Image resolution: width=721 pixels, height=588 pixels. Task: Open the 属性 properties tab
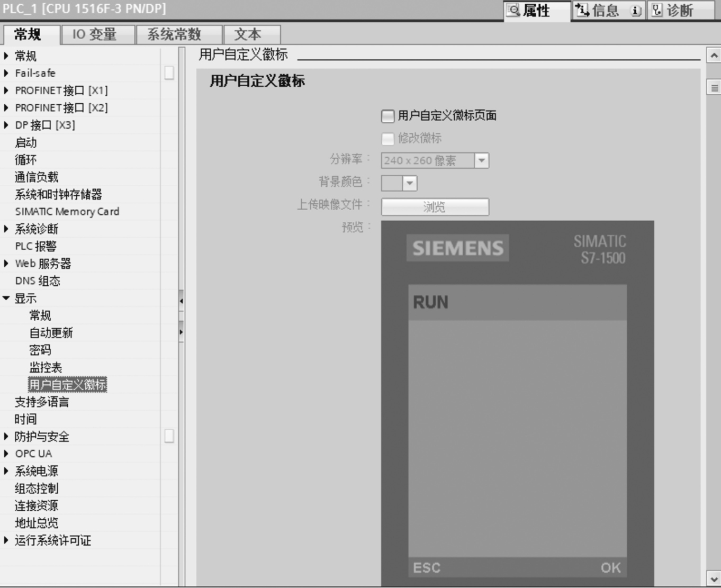coord(536,11)
